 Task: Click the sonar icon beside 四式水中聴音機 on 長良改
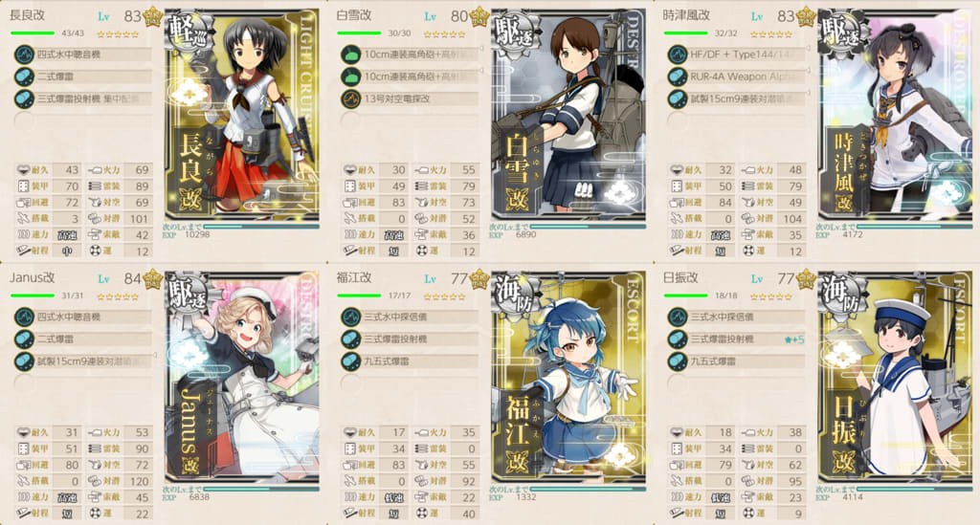[x=24, y=55]
